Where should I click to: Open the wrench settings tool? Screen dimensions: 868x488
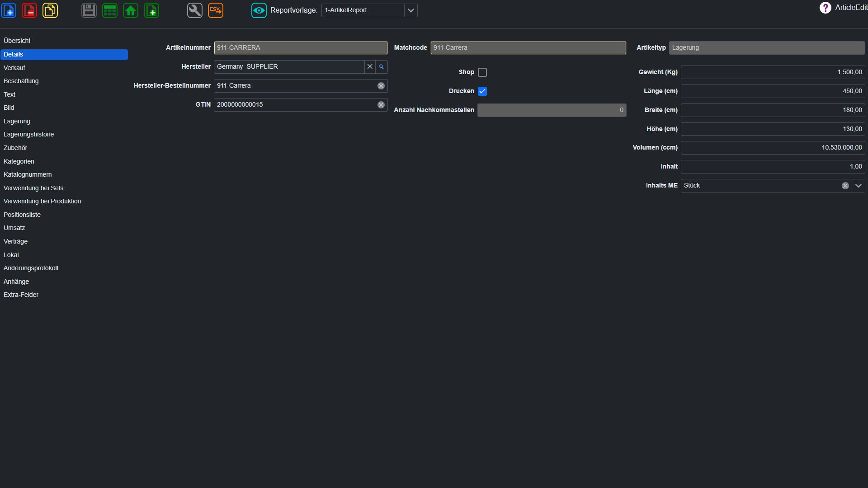(x=195, y=10)
